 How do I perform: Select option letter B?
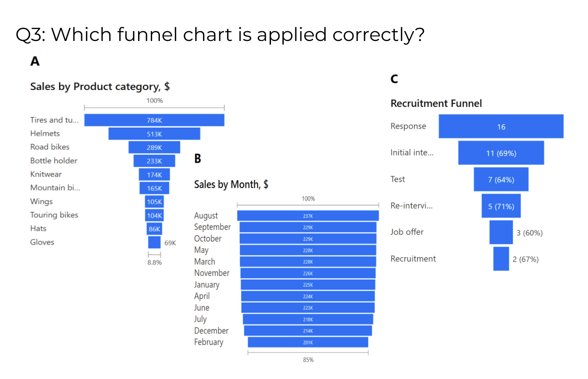click(197, 159)
